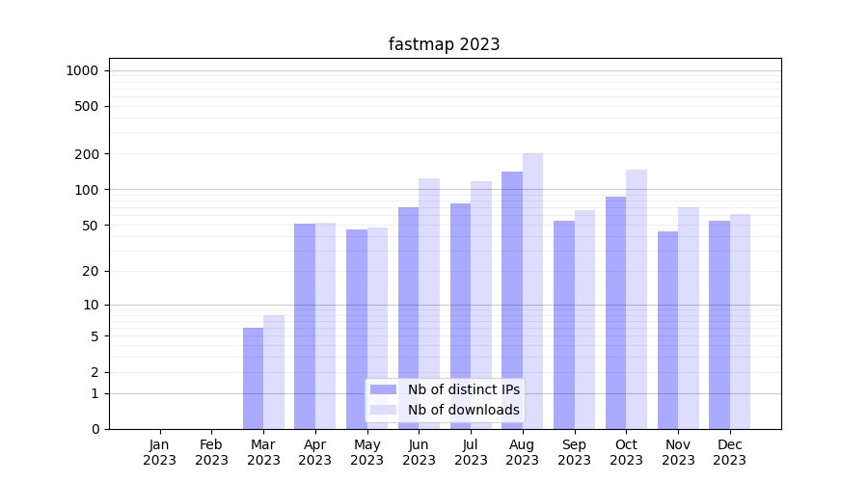Screen dimensions: 868x482
Task: Click the 'Feb 2023' x-axis label
Action: pos(211,452)
